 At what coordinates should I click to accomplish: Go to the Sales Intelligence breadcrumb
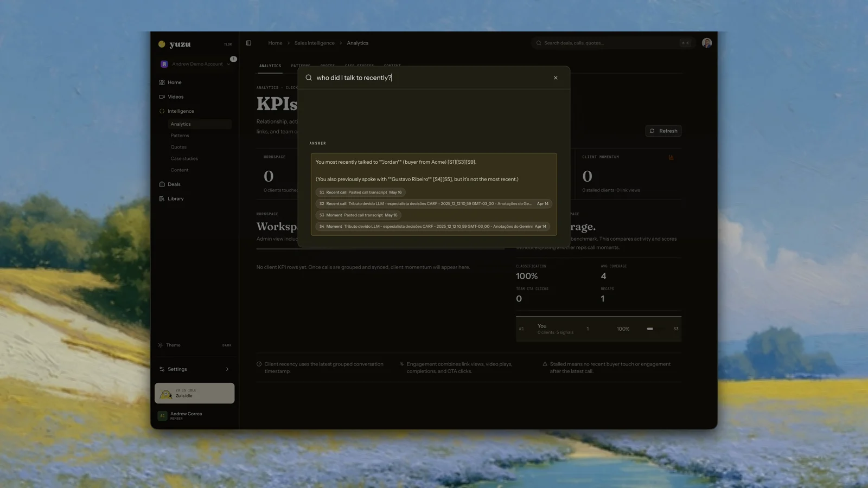315,43
